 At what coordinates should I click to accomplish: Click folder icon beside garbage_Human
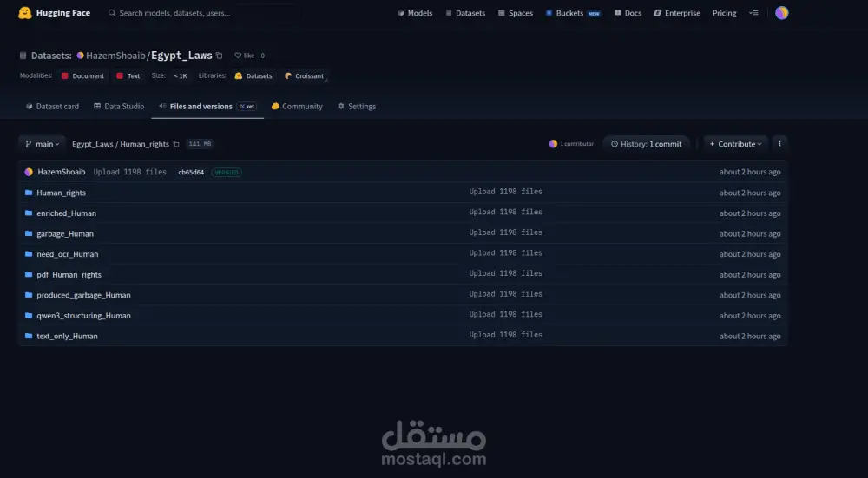(29, 233)
